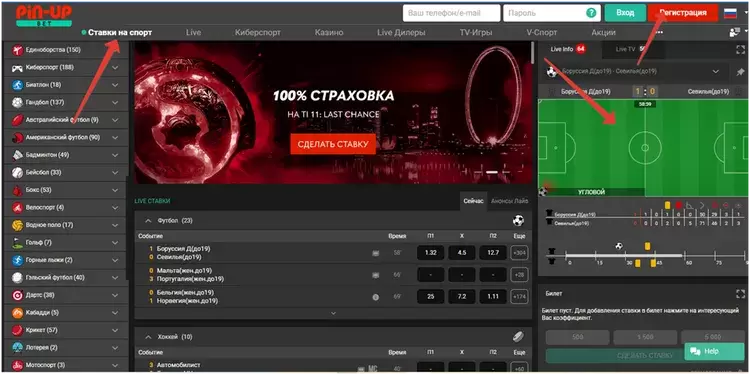Viewport: 750px width, 375px height.
Task: Select the Анонсы Лайв tab
Action: [x=509, y=201]
